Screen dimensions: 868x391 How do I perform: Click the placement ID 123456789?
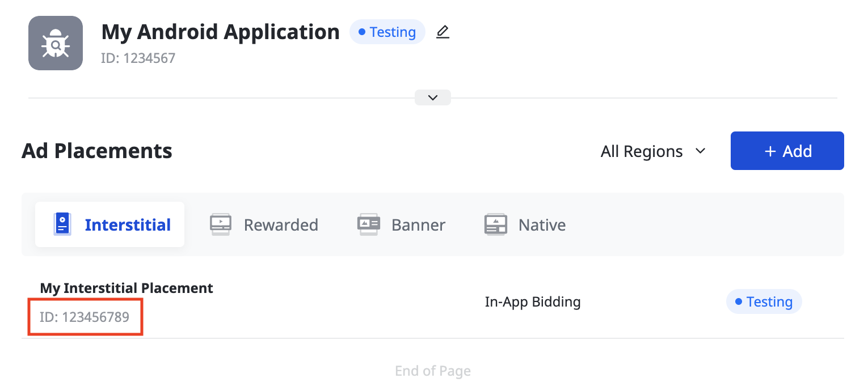point(85,317)
